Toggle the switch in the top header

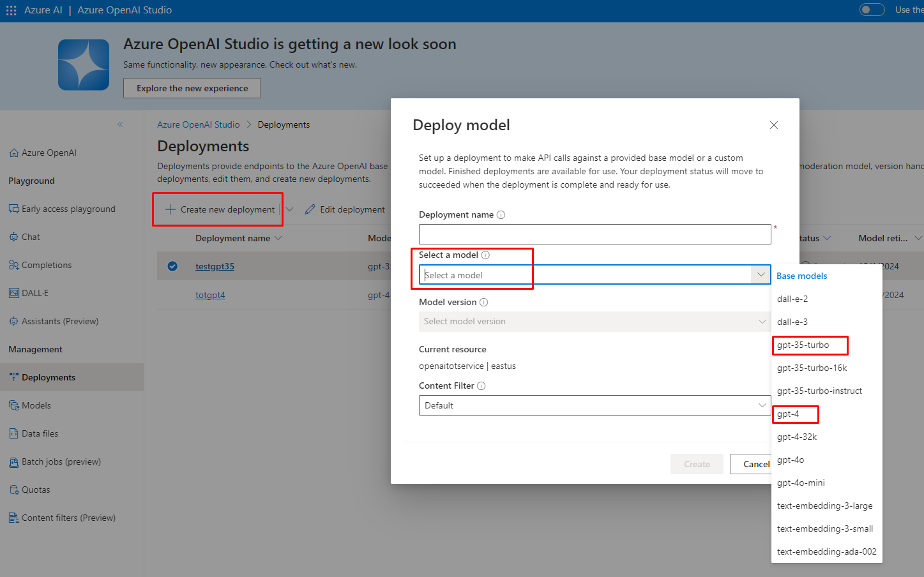(x=872, y=10)
